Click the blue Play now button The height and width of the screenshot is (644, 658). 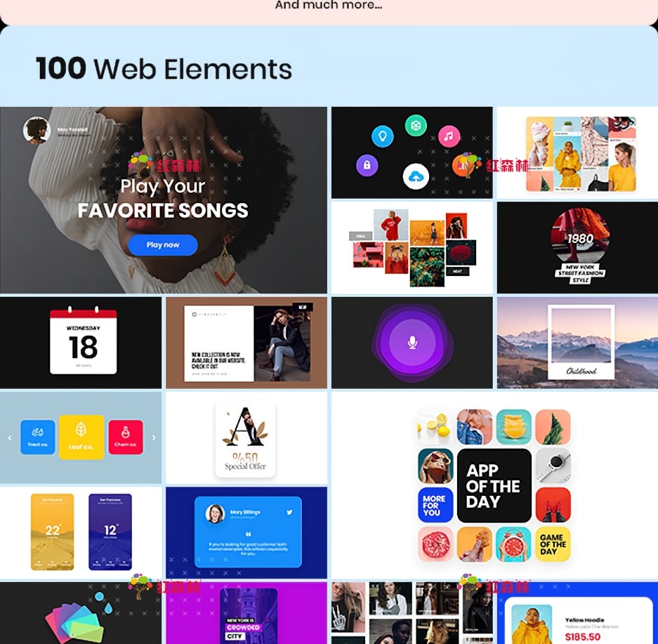(163, 244)
